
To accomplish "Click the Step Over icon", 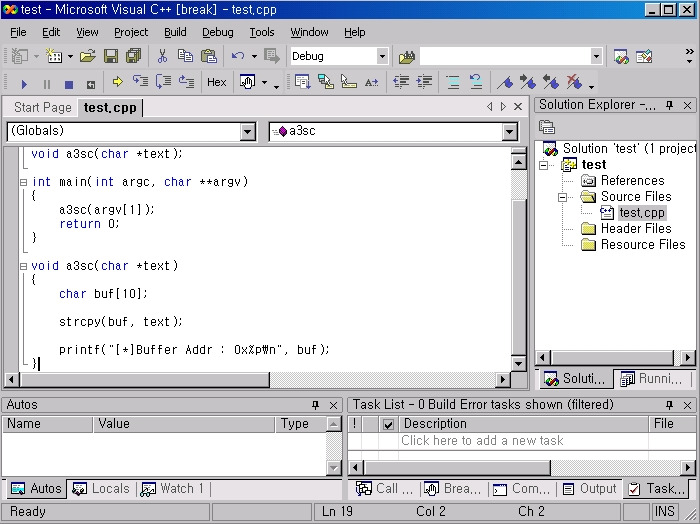I will pyautogui.click(x=163, y=82).
